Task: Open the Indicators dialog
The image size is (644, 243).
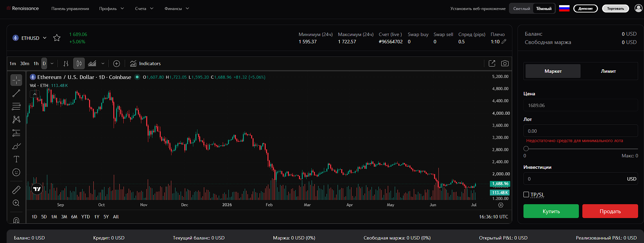Action: pyautogui.click(x=145, y=63)
